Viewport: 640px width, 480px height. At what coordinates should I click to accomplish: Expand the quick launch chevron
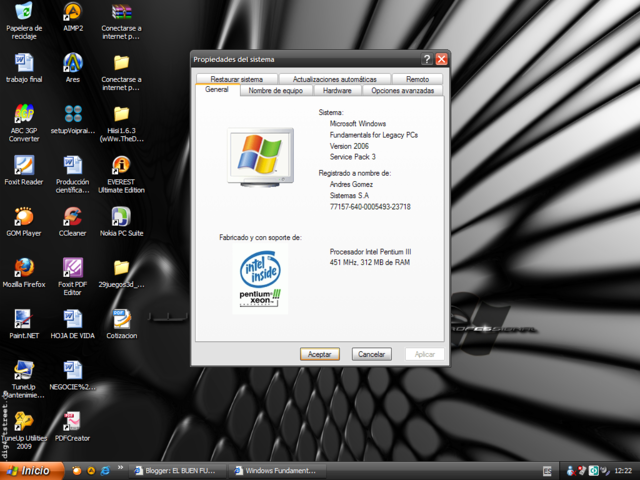(120, 467)
